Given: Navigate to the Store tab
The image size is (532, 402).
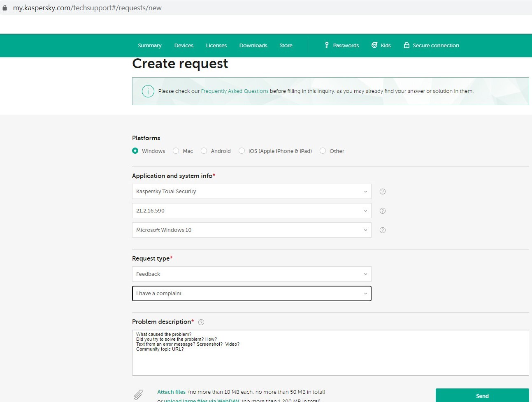Looking at the screenshot, I should (286, 46).
